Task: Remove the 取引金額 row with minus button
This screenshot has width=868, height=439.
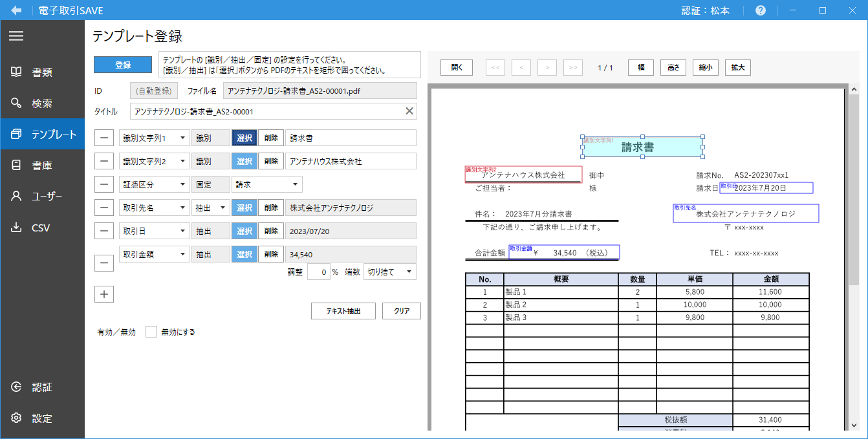Action: click(x=104, y=263)
